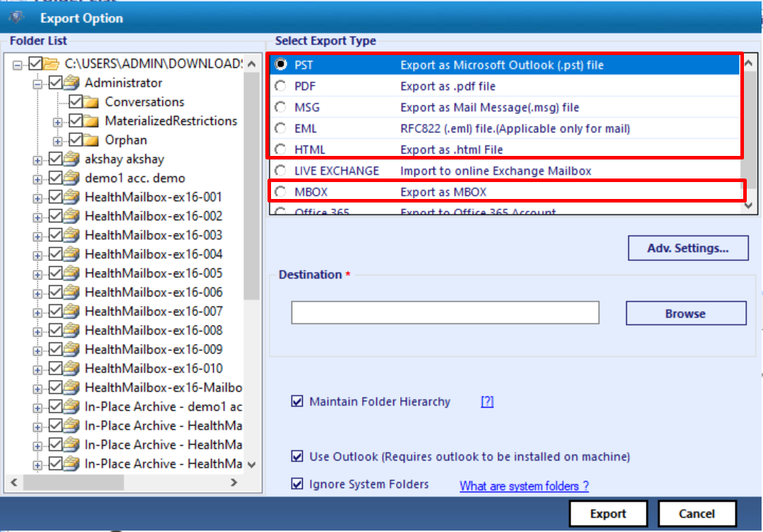Select the HealthMailbox-ex16-006 tree row text
The image size is (763, 532).
point(153,292)
